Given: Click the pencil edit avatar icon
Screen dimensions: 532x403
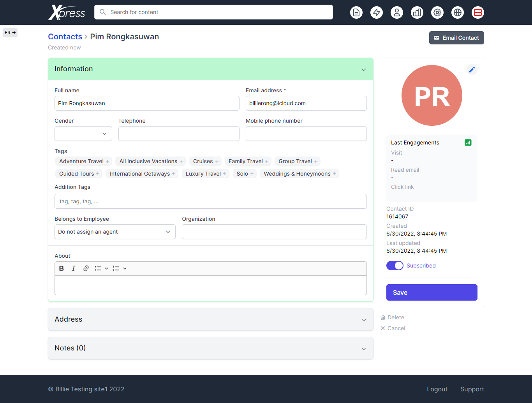Looking at the screenshot, I should [472, 70].
